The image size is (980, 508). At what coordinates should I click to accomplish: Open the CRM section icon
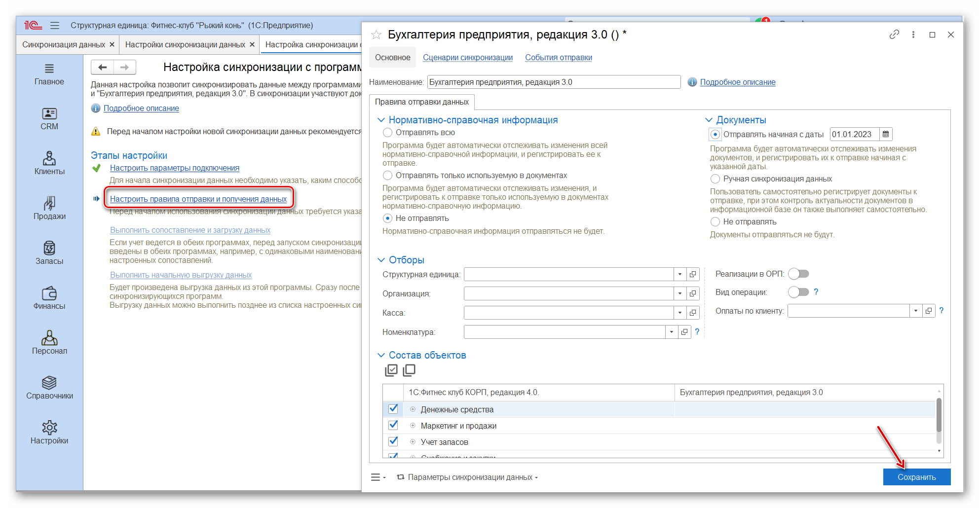pyautogui.click(x=49, y=114)
